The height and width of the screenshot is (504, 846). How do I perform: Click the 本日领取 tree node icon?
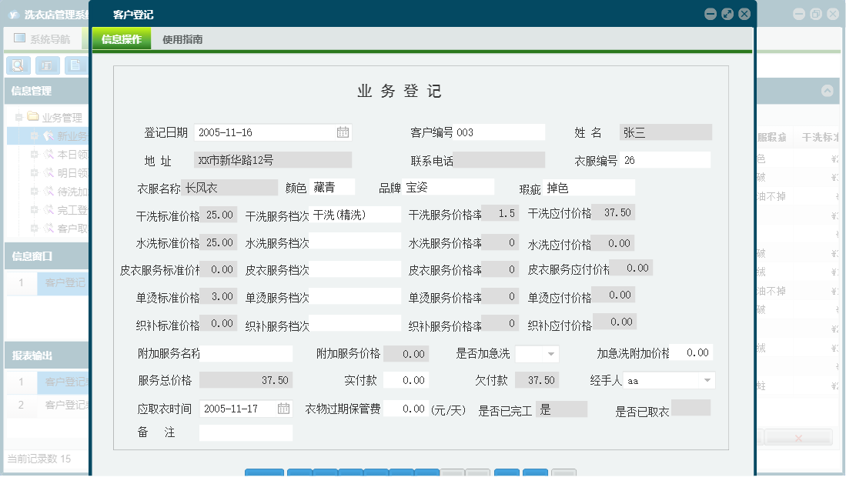48,153
